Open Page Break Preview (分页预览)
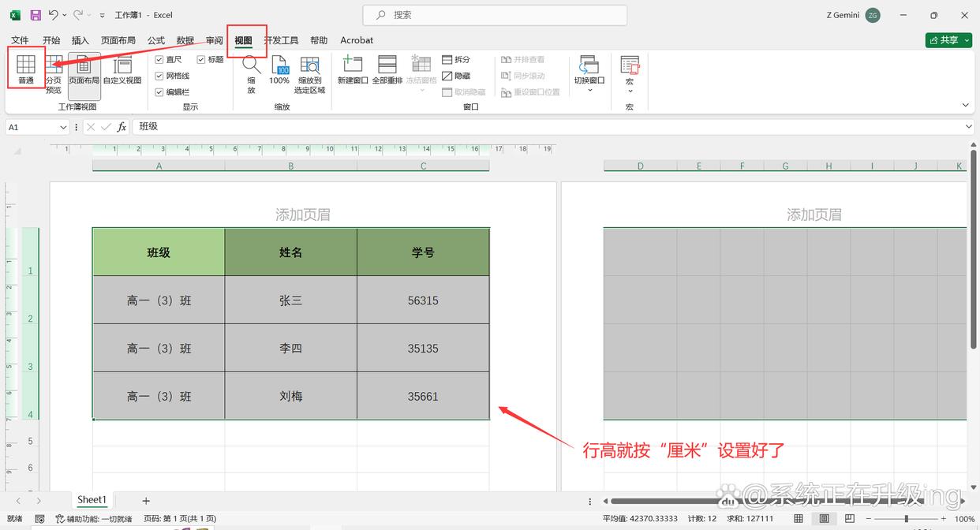Screen dimensions: 980x530 coord(53,76)
